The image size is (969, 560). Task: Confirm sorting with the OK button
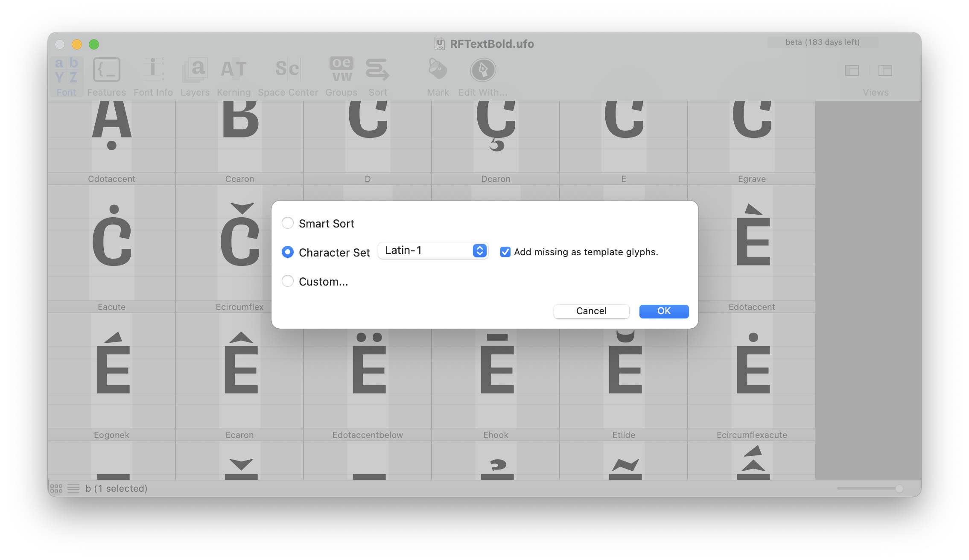(664, 311)
